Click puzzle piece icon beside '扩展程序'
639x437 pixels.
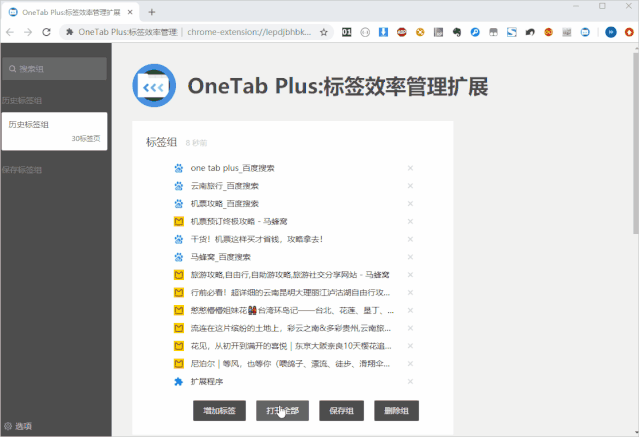pos(178,382)
